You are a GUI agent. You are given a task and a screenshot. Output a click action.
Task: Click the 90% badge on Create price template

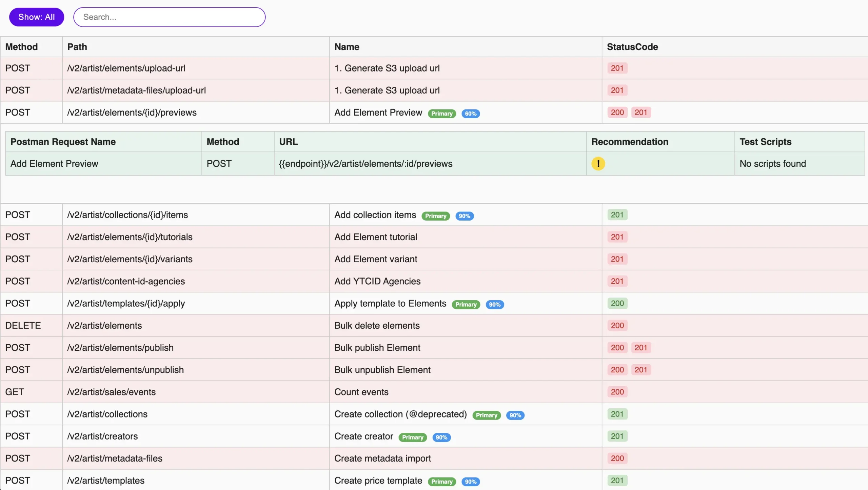point(470,482)
